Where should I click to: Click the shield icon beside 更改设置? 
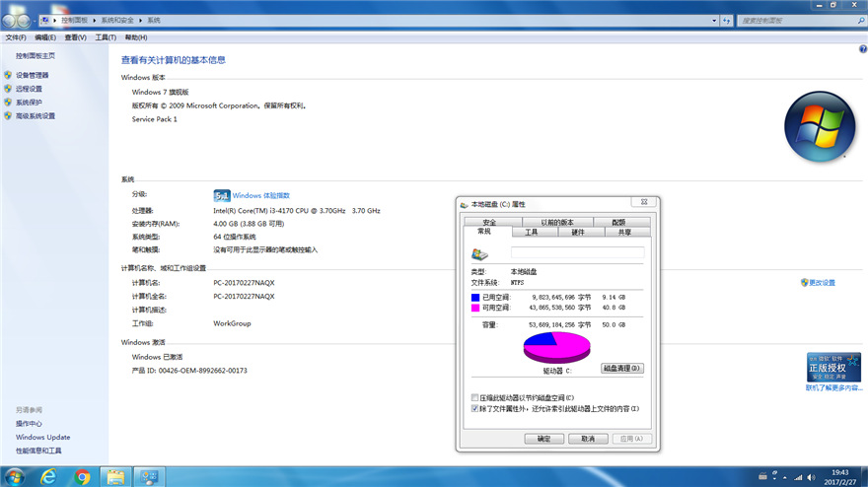[804, 282]
